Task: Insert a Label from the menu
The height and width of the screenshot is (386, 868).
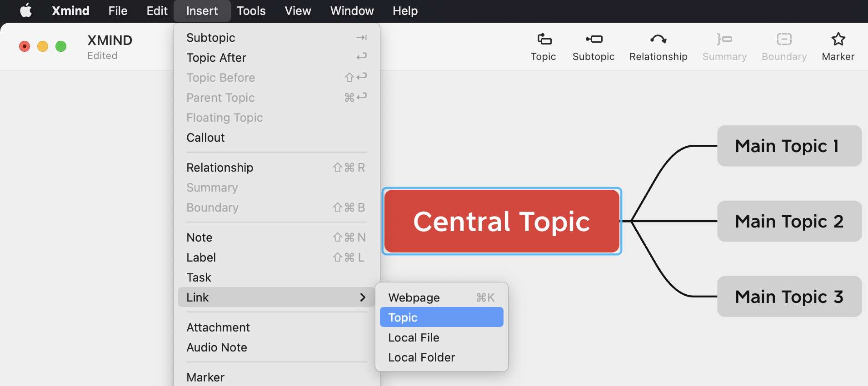Action: pos(276,257)
